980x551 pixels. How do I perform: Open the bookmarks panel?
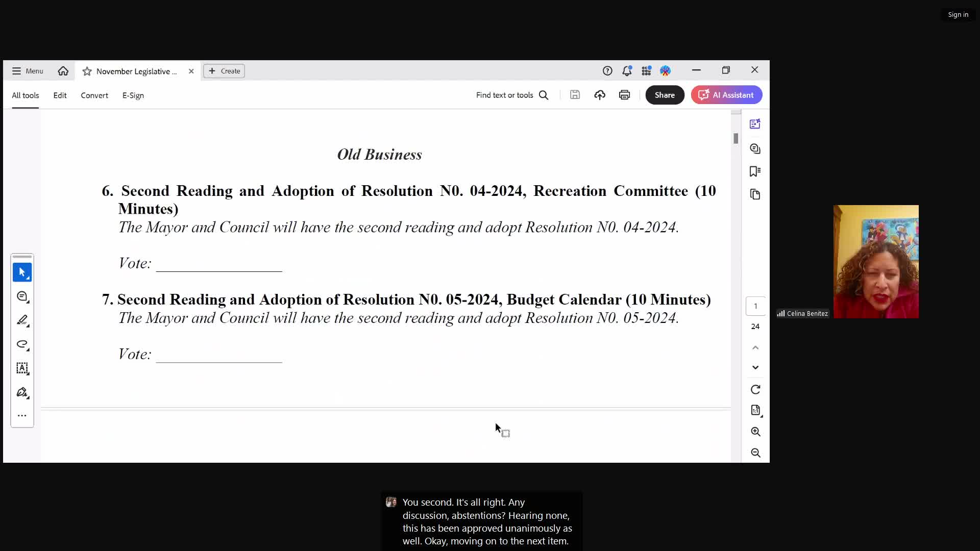point(755,171)
